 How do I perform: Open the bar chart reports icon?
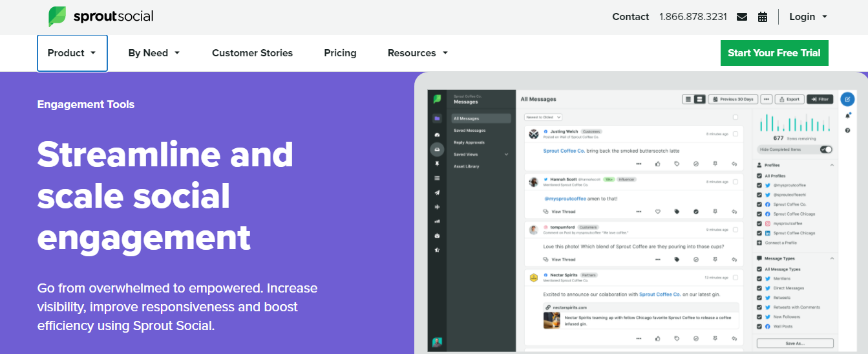[438, 221]
